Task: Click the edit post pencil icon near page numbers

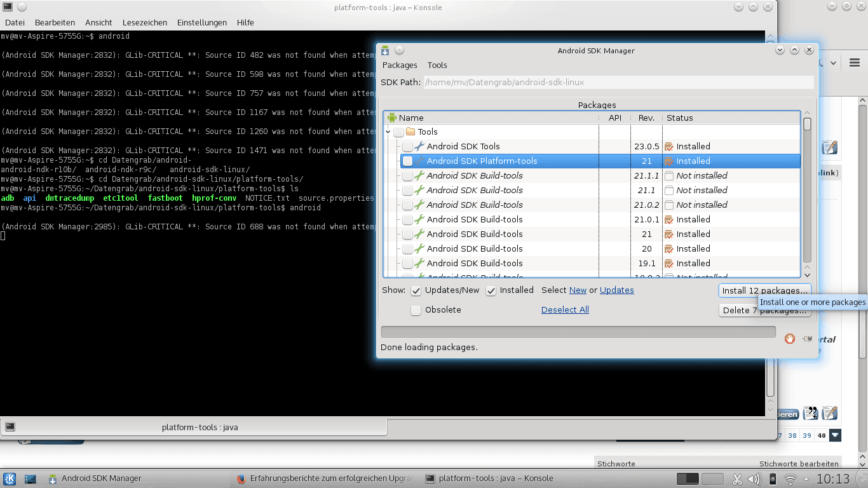Action: (830, 413)
